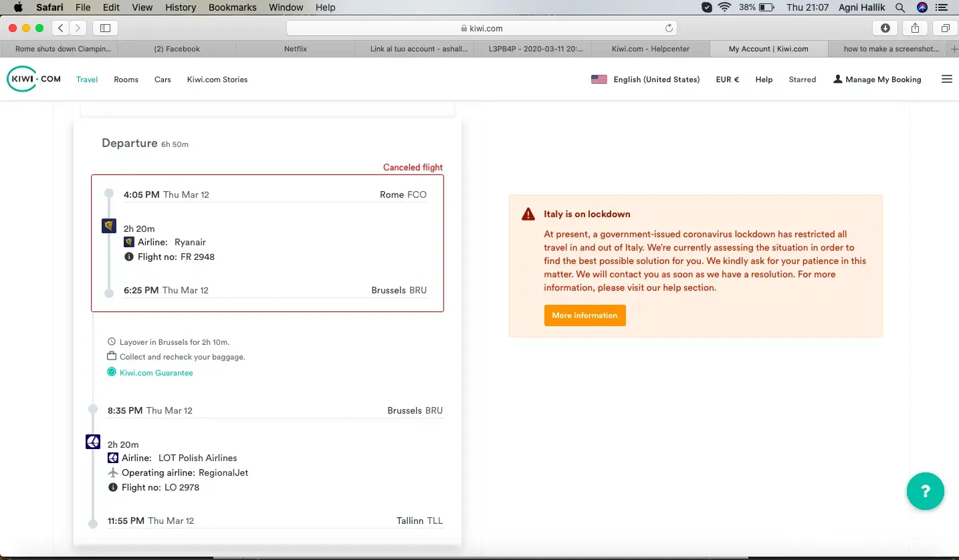
Task: Open the EUR € currency selector
Action: (x=727, y=79)
